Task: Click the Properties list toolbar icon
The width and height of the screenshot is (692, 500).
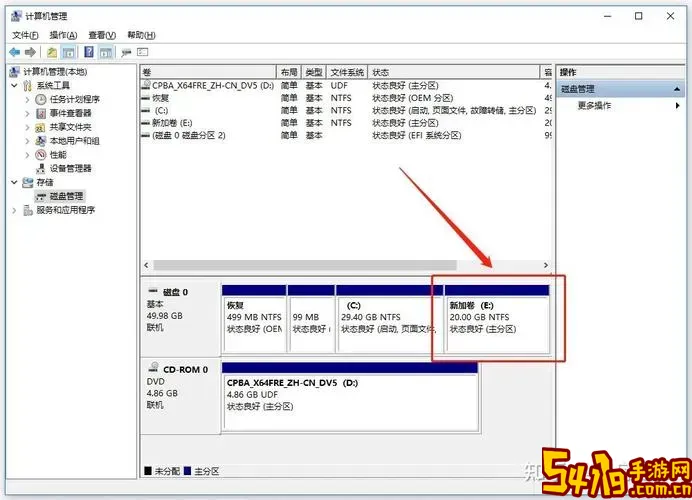Action: (x=143, y=52)
